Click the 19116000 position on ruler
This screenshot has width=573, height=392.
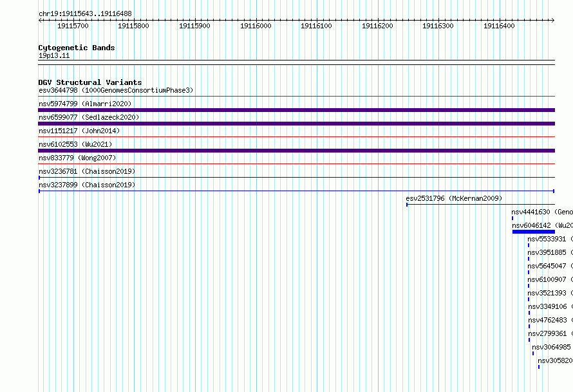click(256, 26)
